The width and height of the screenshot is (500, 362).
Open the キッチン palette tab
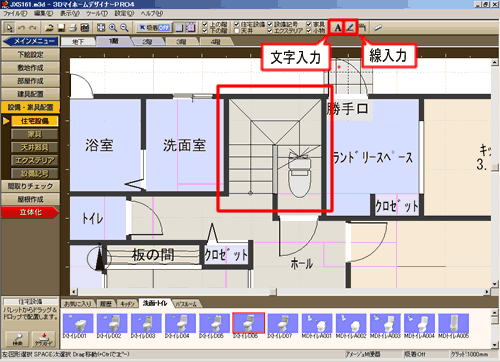tap(127, 304)
